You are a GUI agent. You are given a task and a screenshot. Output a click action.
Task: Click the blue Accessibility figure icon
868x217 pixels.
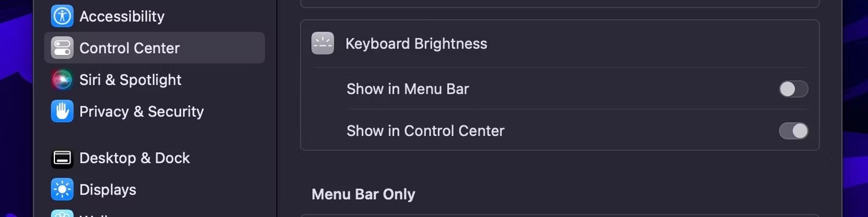(62, 16)
